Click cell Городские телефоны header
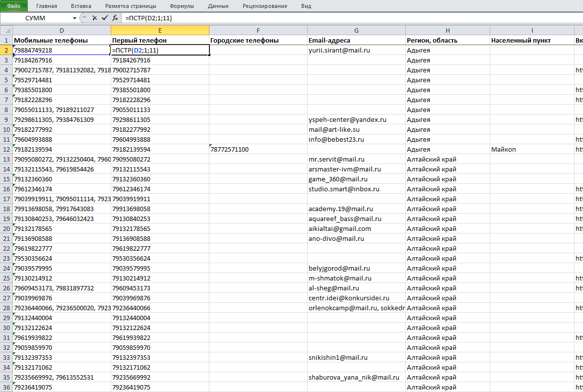Screen dimensions: 583x392 click(258, 41)
